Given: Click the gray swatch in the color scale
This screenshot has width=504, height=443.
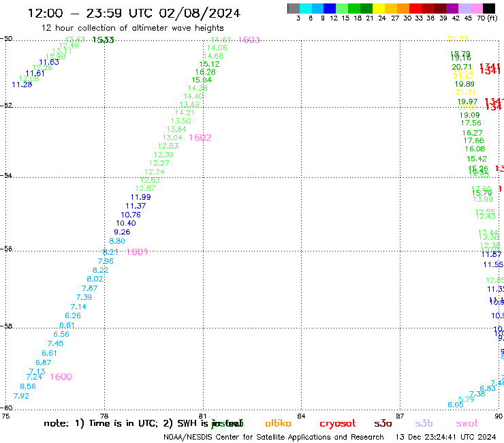Looking at the screenshot, I should click(x=294, y=8).
